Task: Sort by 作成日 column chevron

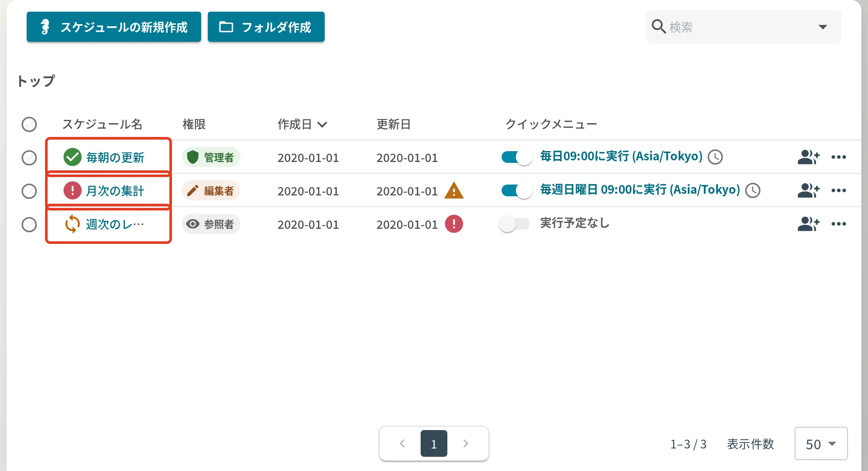Action: click(322, 124)
